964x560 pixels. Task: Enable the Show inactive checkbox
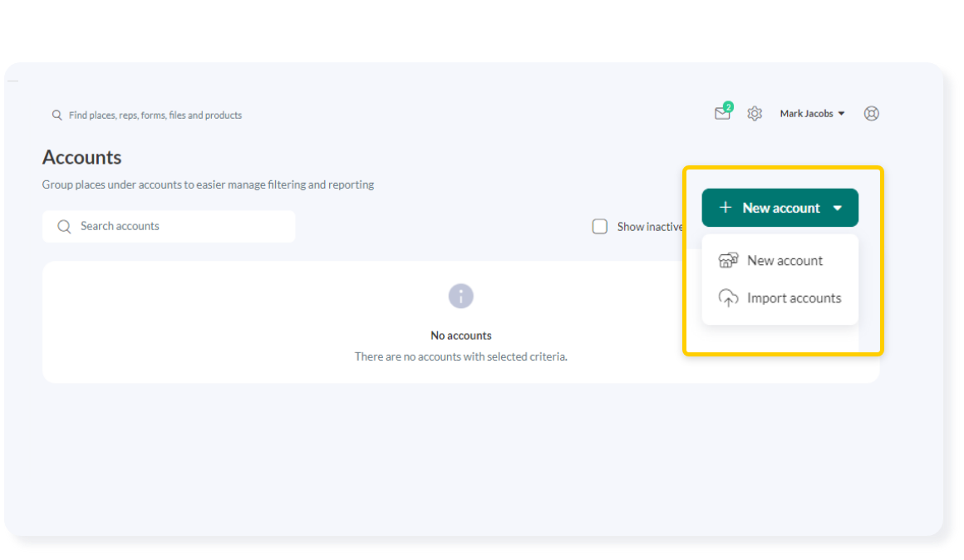[x=599, y=227]
